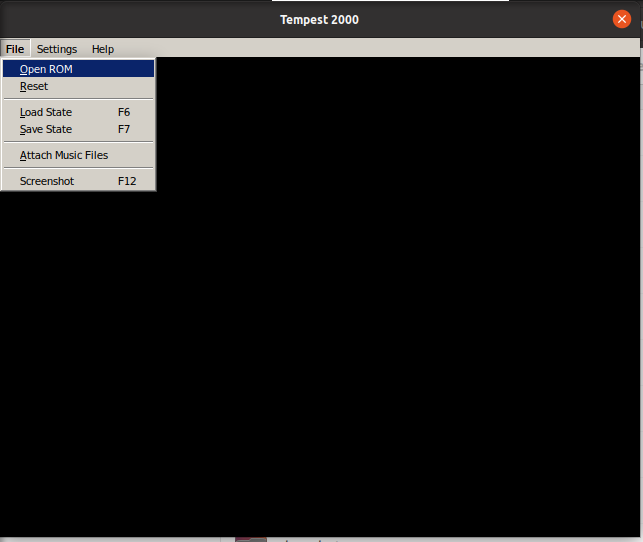Select Save State in the File menu

pyautogui.click(x=46, y=129)
